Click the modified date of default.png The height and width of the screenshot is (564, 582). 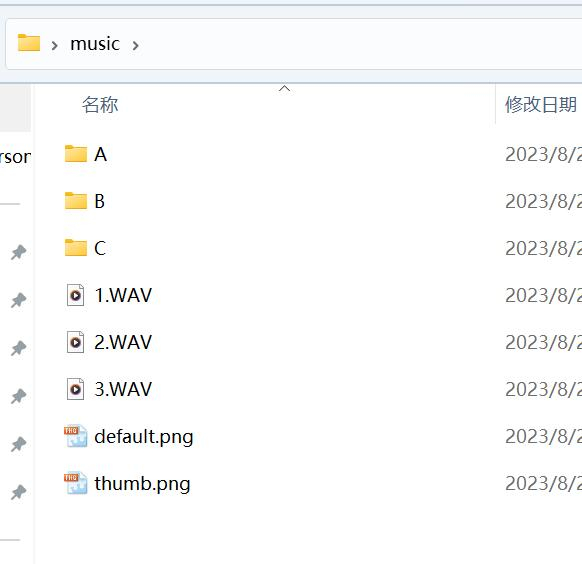[543, 436]
